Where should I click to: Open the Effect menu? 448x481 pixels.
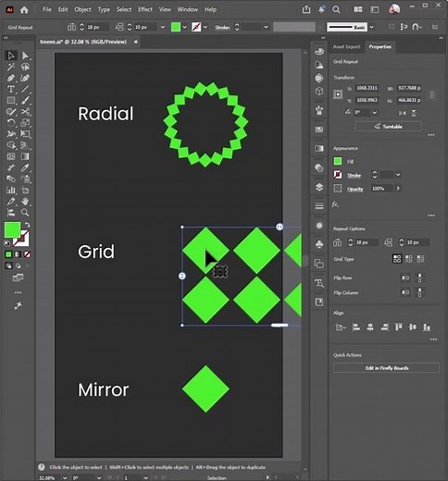145,9
